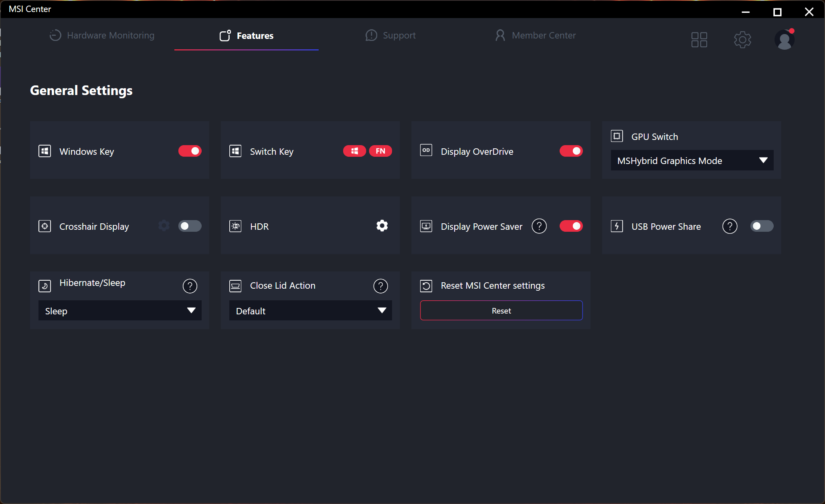The height and width of the screenshot is (504, 825).
Task: Click the USB Power Share label
Action: (666, 227)
